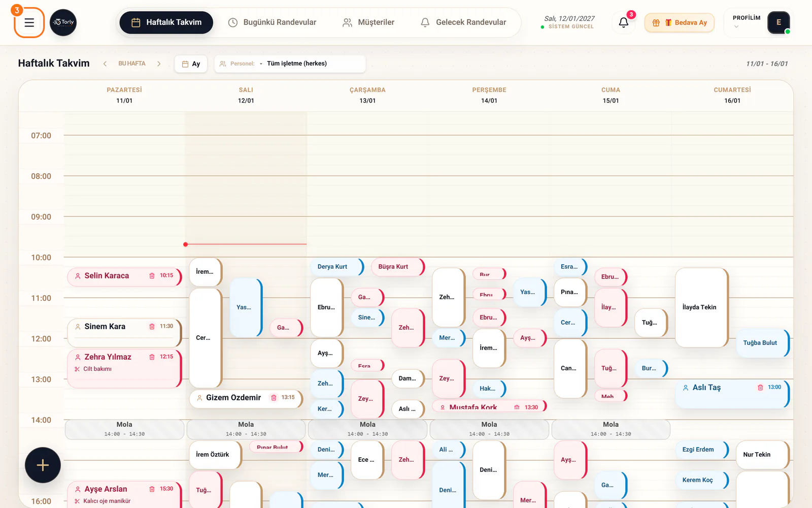Open Nur Tekin appointment
812x508 pixels.
pyautogui.click(x=763, y=455)
